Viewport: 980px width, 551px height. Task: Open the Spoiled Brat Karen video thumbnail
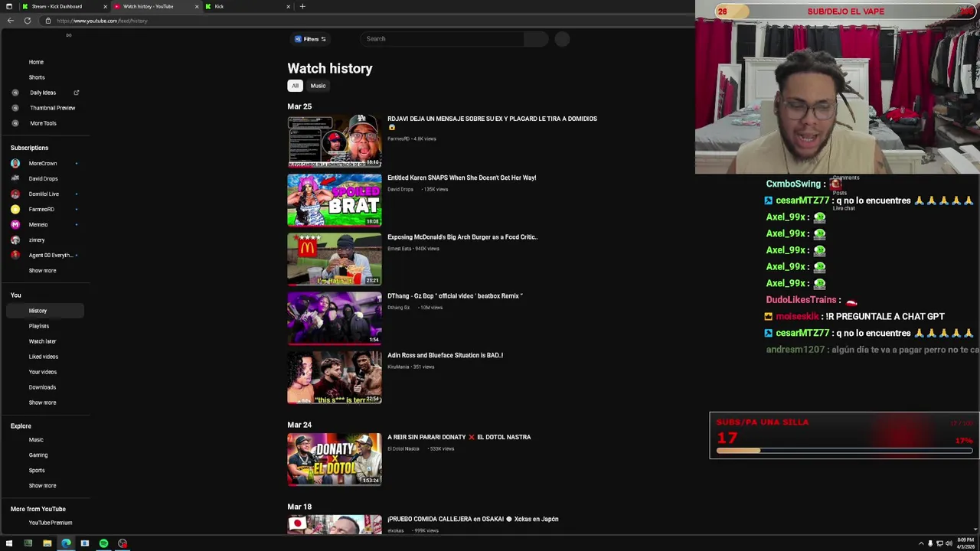pyautogui.click(x=334, y=200)
